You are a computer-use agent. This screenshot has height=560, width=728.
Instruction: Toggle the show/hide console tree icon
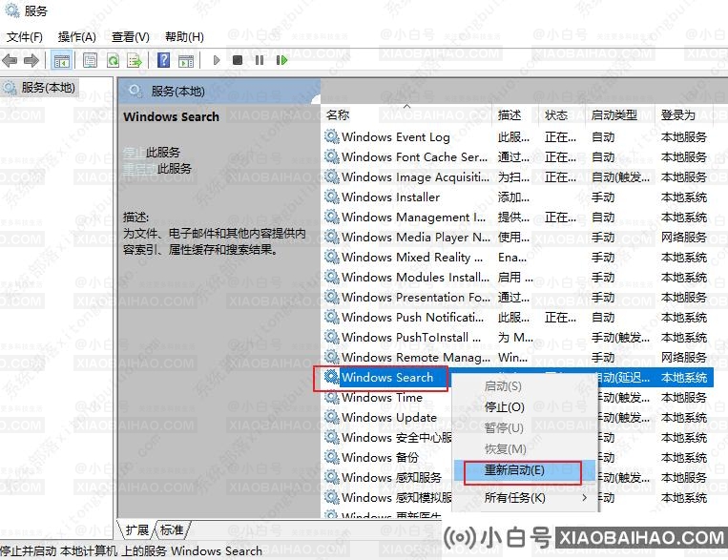[61, 60]
